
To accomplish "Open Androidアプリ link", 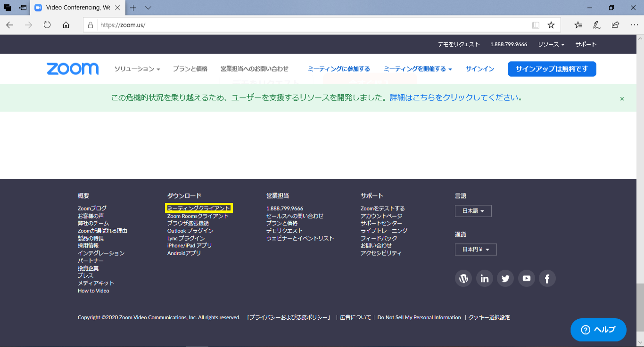I will [x=184, y=253].
